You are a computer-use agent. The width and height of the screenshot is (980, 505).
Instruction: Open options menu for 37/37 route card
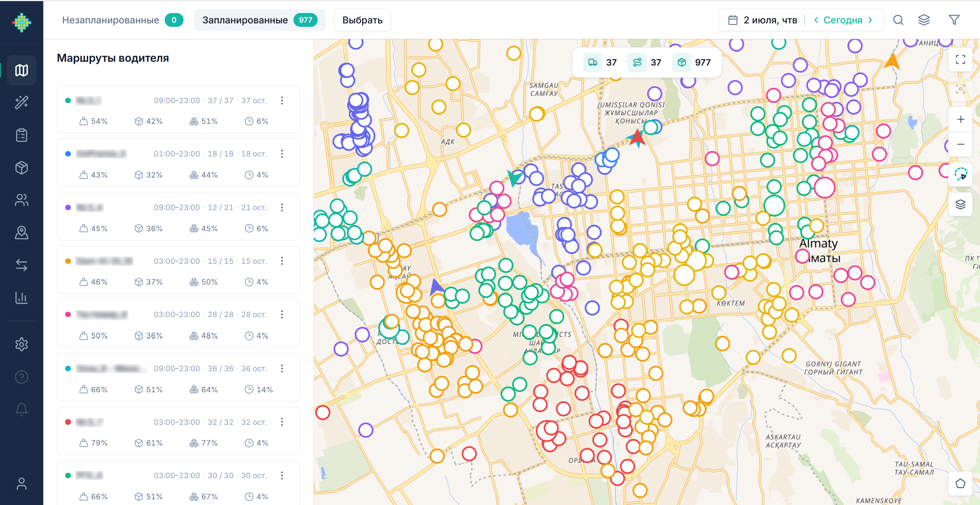(x=282, y=100)
